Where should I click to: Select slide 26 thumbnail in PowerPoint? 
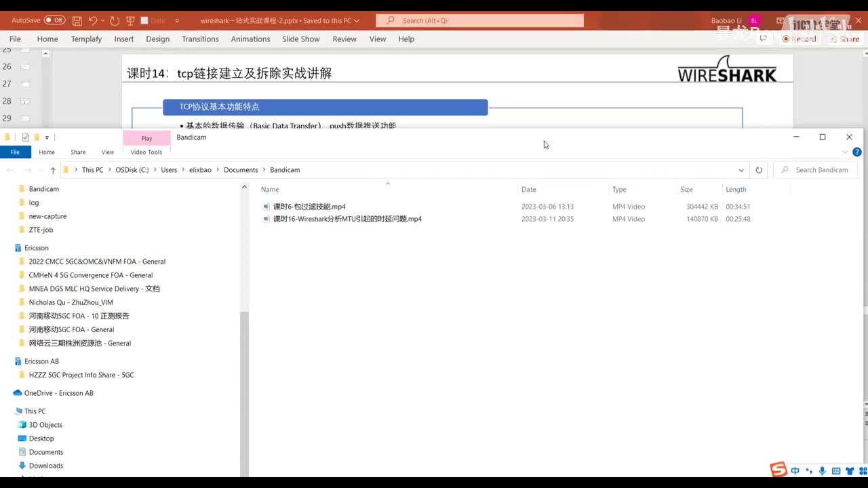[24, 67]
